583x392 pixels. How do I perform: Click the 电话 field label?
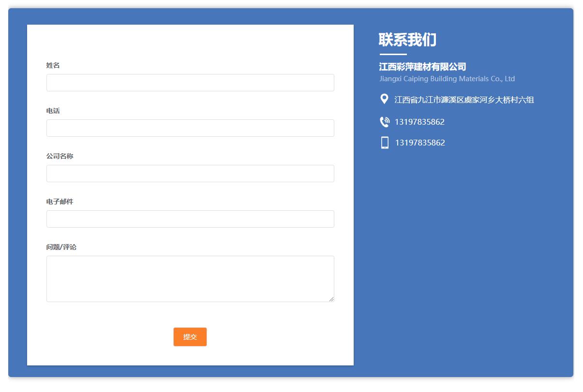point(52,111)
